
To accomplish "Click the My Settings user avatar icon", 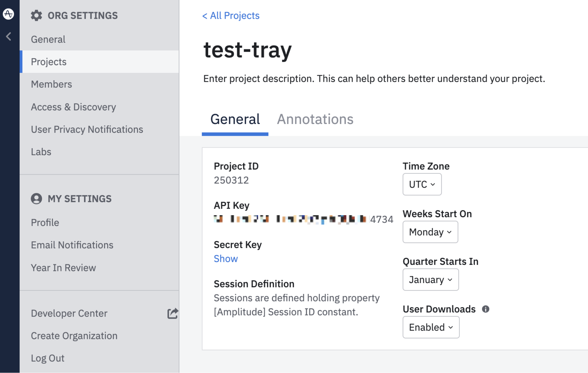I will 36,199.
